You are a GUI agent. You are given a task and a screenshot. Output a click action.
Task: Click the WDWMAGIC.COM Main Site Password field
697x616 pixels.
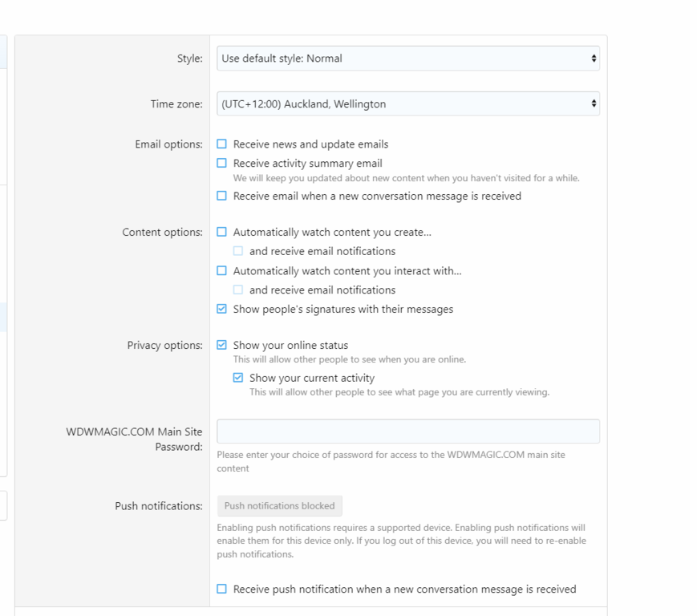click(x=407, y=432)
